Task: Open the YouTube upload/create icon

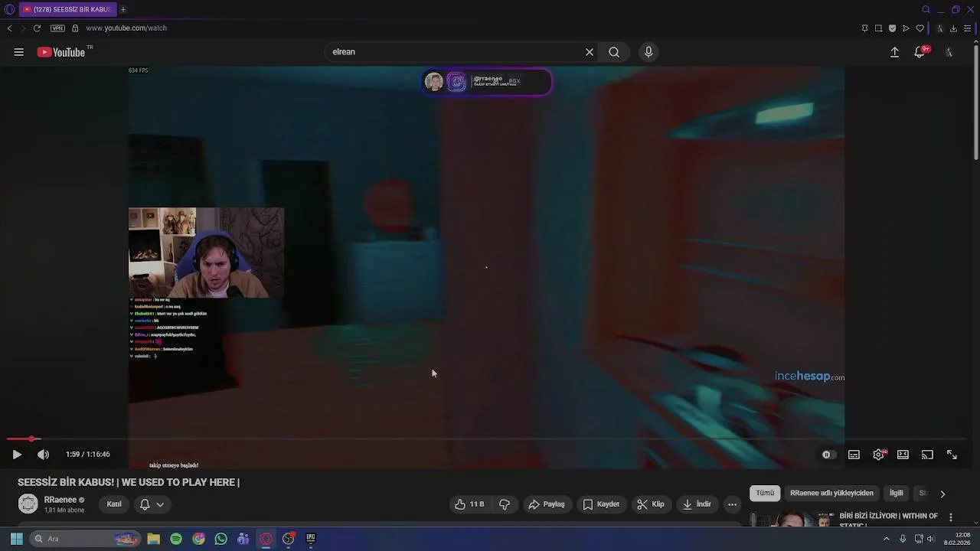Action: tap(894, 52)
